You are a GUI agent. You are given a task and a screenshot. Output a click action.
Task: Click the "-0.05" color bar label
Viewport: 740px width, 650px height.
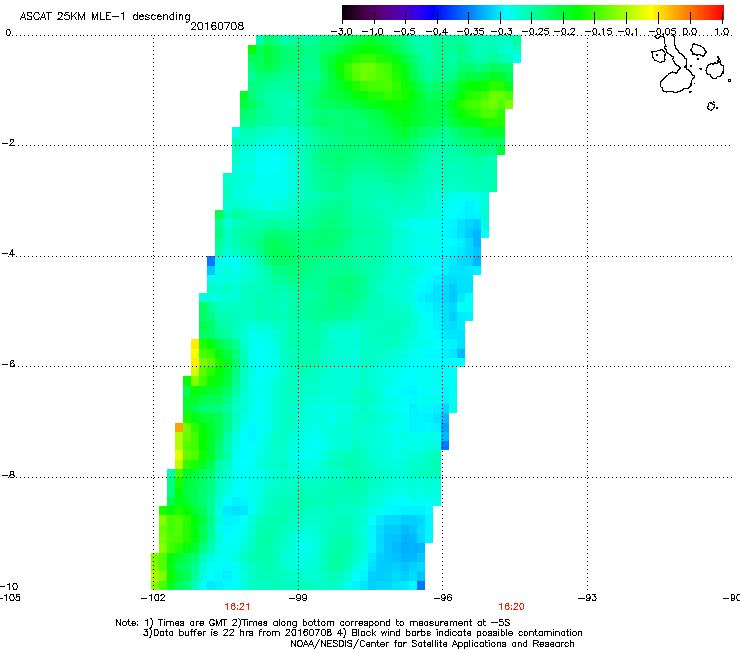tap(662, 32)
